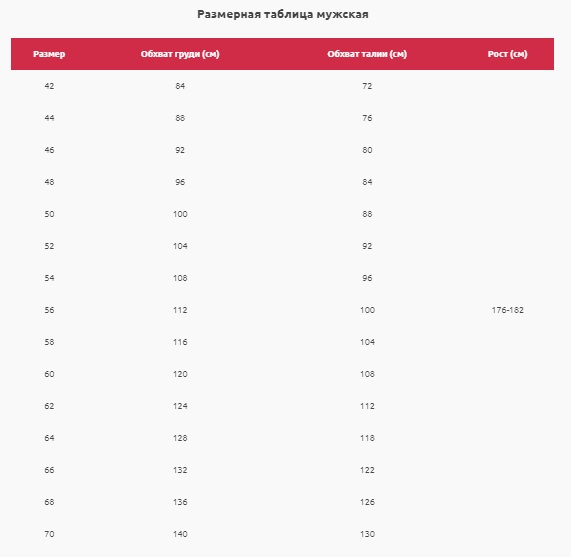
Task: Select the size 50 cell
Action: pyautogui.click(x=49, y=214)
